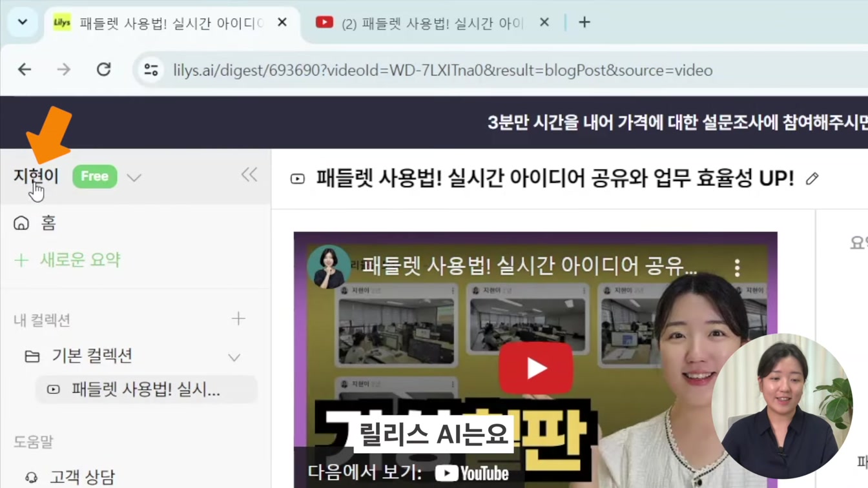The image size is (868, 488).
Task: Click the headset icon for 고객 상담
Action: (31, 478)
